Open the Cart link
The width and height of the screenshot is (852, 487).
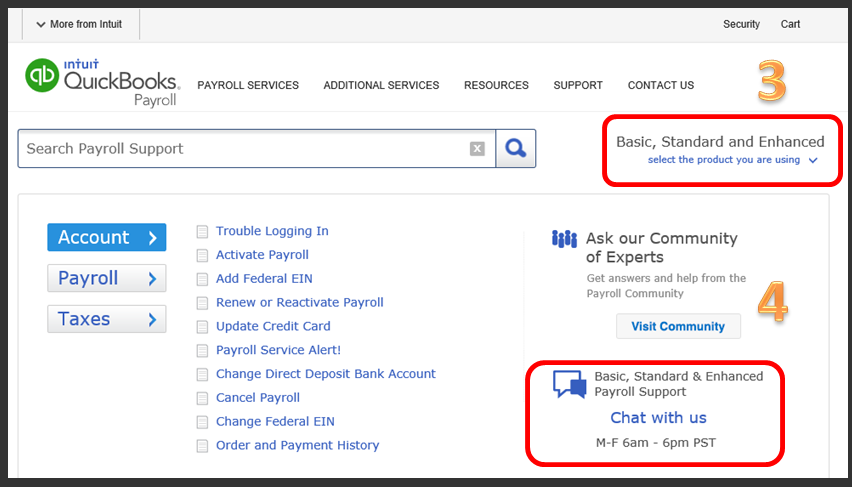[x=790, y=24]
